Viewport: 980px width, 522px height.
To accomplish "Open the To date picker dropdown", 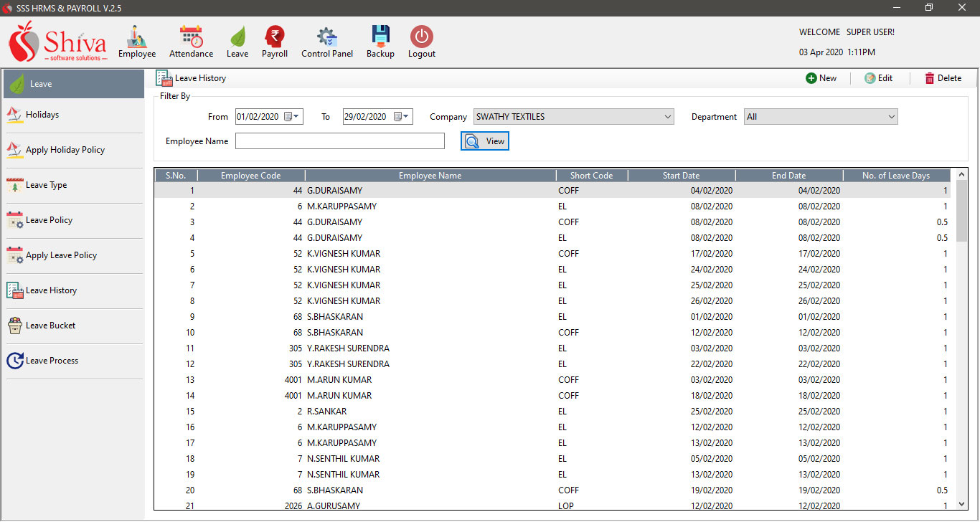I will click(406, 117).
